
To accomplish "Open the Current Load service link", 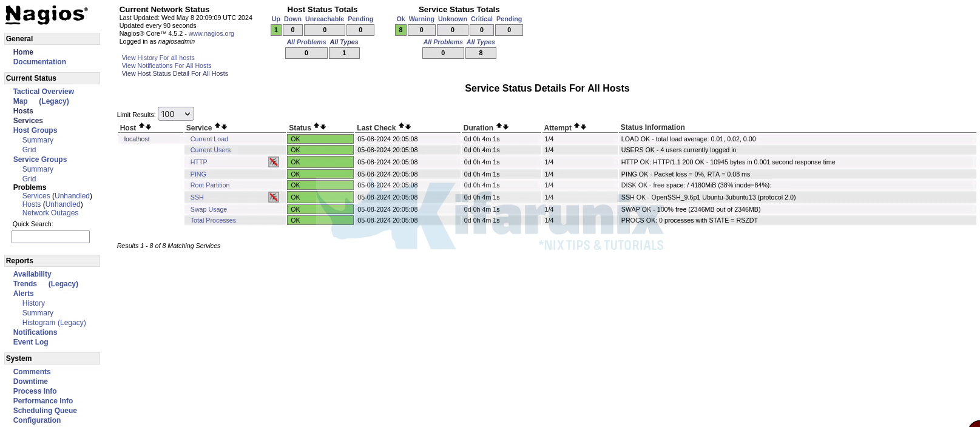I will tap(209, 139).
